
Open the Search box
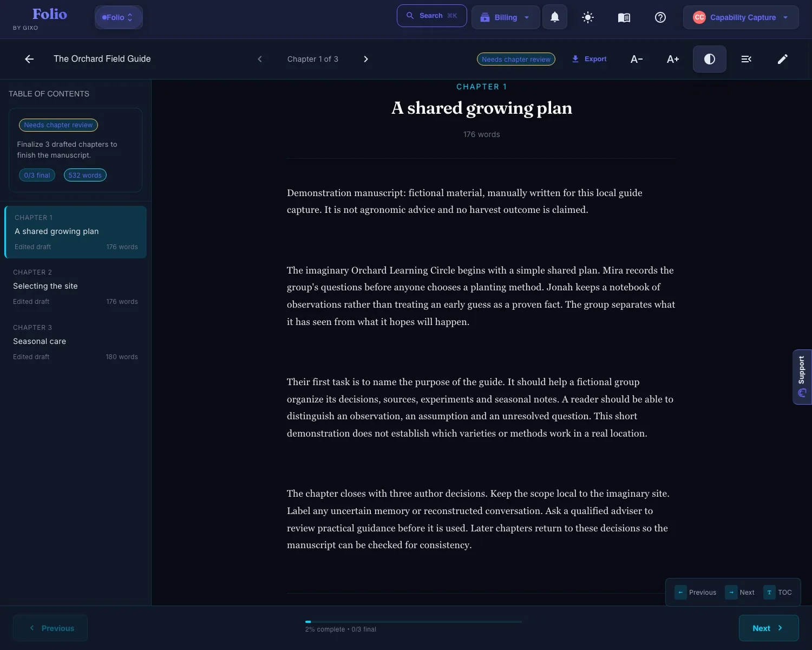tap(431, 16)
